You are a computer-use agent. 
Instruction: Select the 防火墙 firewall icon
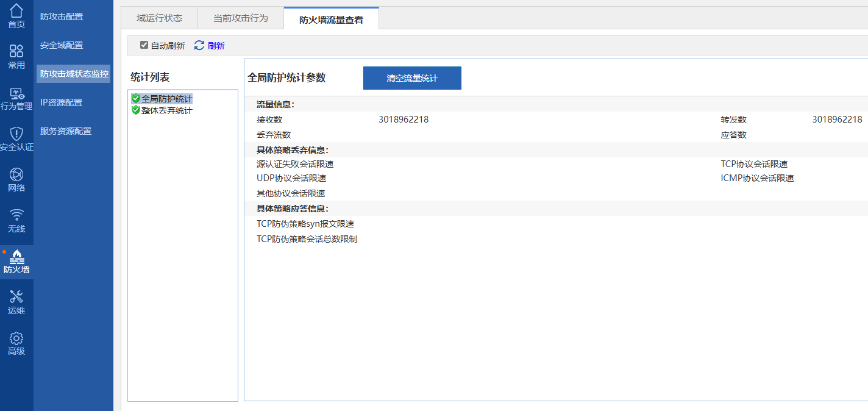pos(16,256)
